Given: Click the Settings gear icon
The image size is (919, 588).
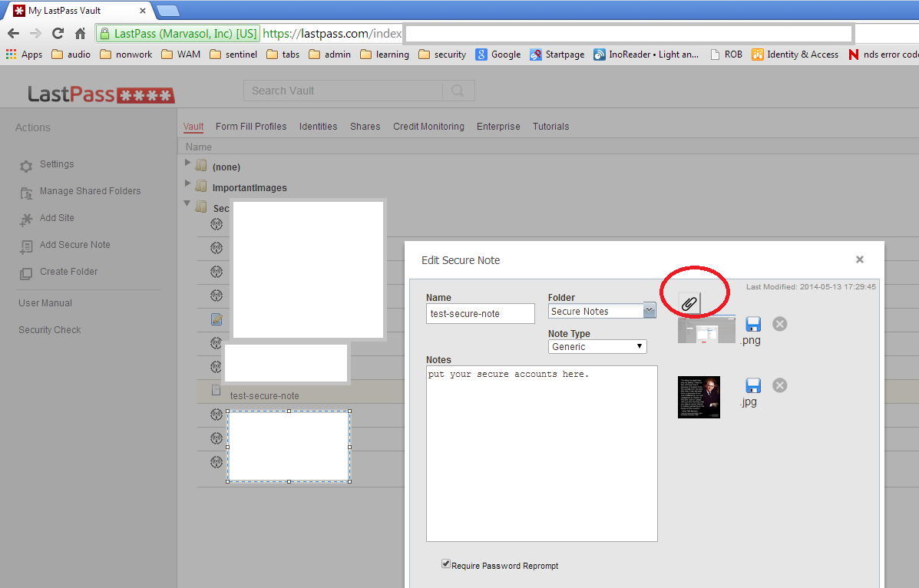Looking at the screenshot, I should click(26, 167).
